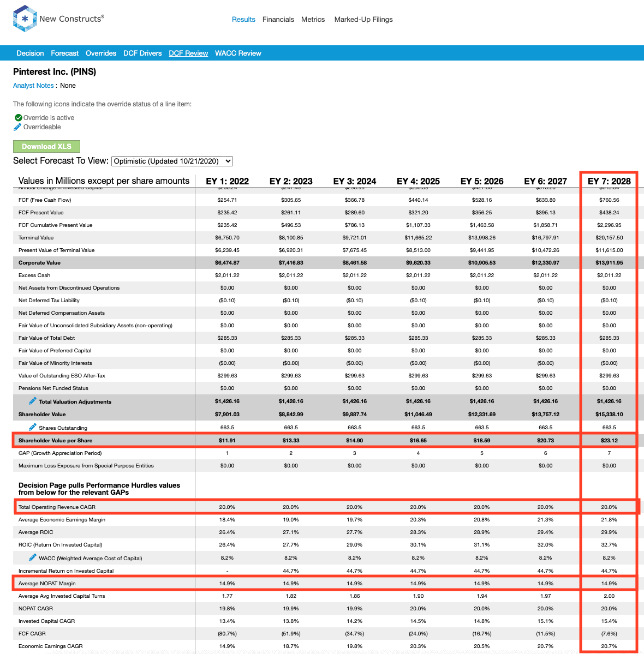Click the Download XLS button

(x=47, y=146)
